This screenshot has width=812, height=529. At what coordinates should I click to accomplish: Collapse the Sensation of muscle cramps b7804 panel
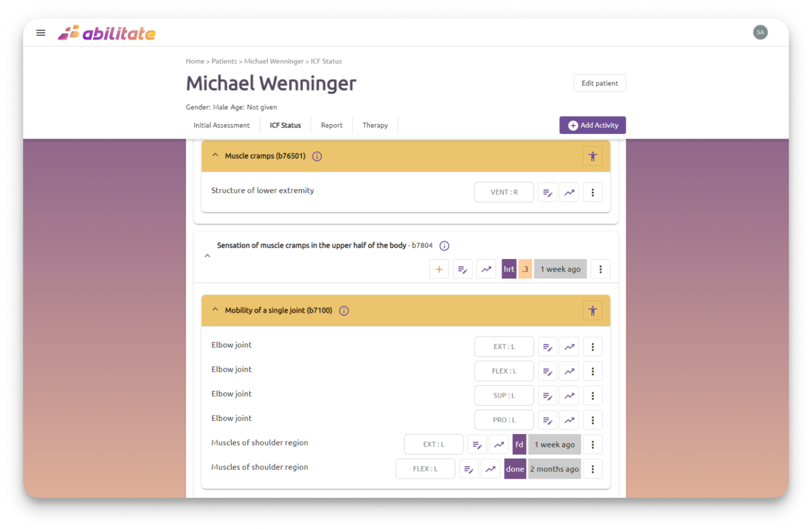point(208,256)
